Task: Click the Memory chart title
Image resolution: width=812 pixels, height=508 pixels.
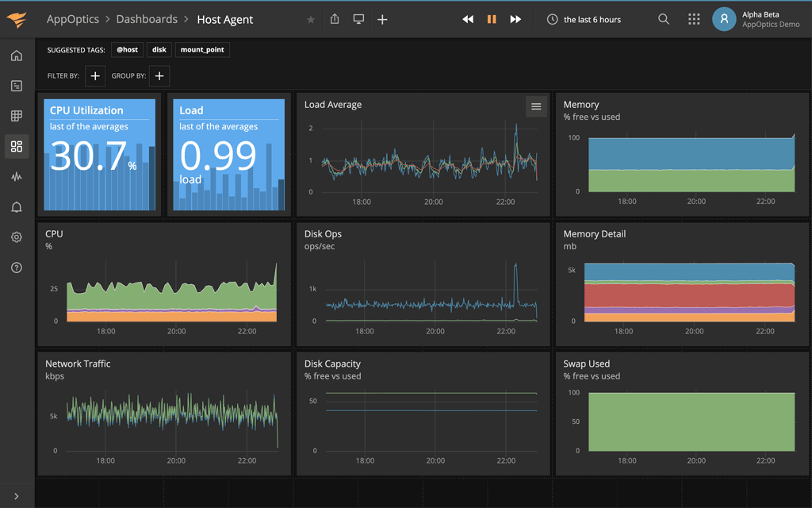Action: coord(581,105)
